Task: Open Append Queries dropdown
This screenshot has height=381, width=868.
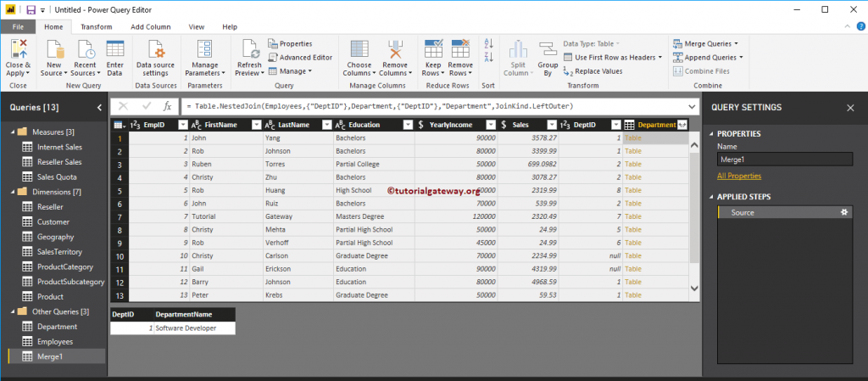Action: pos(741,58)
